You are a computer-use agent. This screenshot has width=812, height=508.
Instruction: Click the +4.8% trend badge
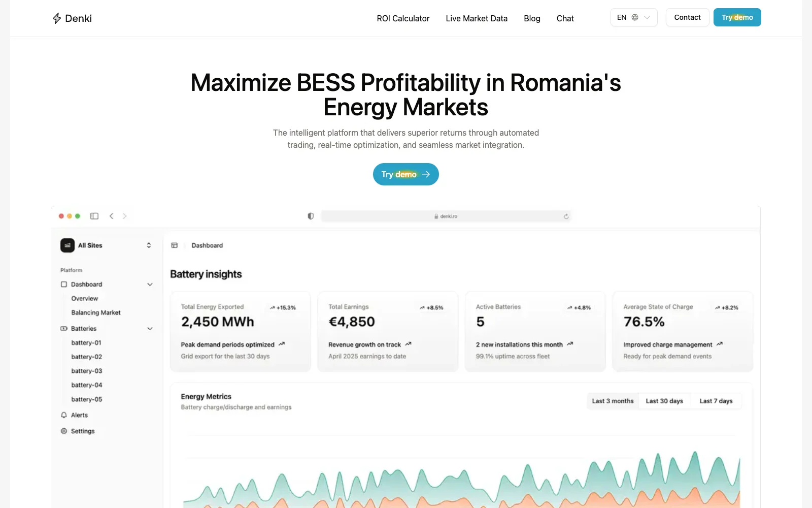click(x=579, y=307)
